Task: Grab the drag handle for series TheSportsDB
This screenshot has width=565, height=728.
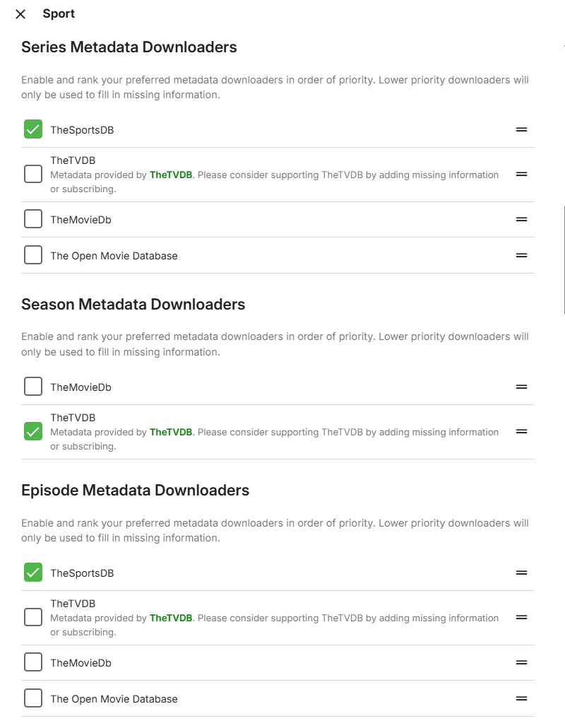Action: pyautogui.click(x=521, y=129)
